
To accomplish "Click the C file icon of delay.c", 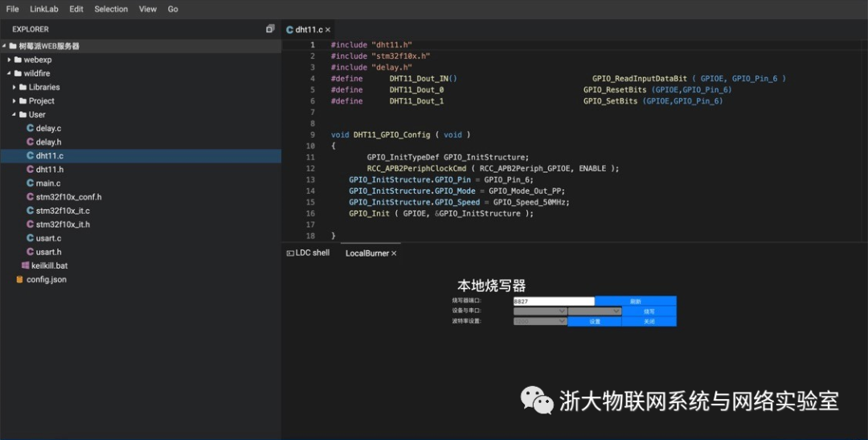I will [30, 128].
